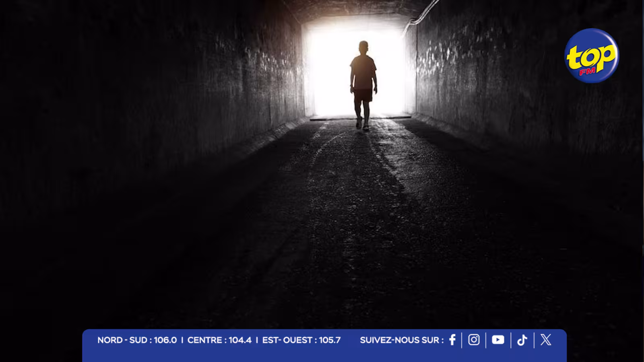The width and height of the screenshot is (644, 362).
Task: Open the TikTok icon in the banner
Action: coord(522,340)
